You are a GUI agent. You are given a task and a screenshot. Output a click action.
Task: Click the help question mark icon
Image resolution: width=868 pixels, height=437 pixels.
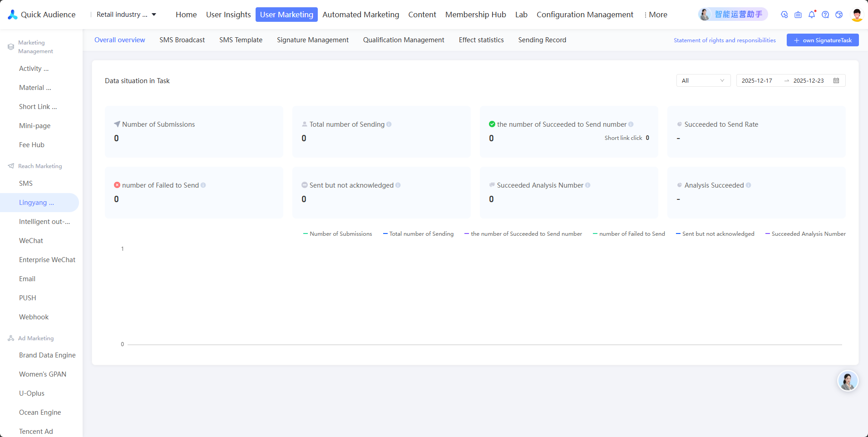825,15
